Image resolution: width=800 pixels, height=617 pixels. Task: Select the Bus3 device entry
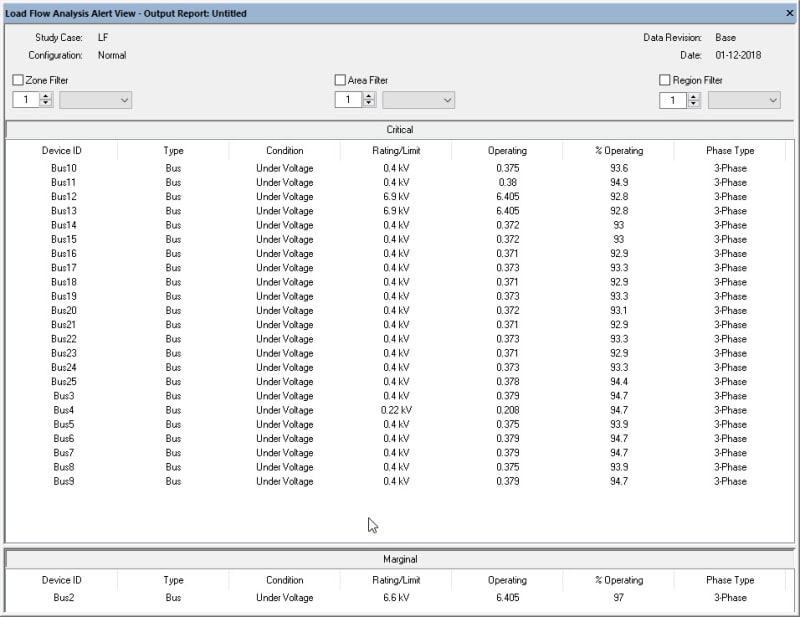coord(64,396)
